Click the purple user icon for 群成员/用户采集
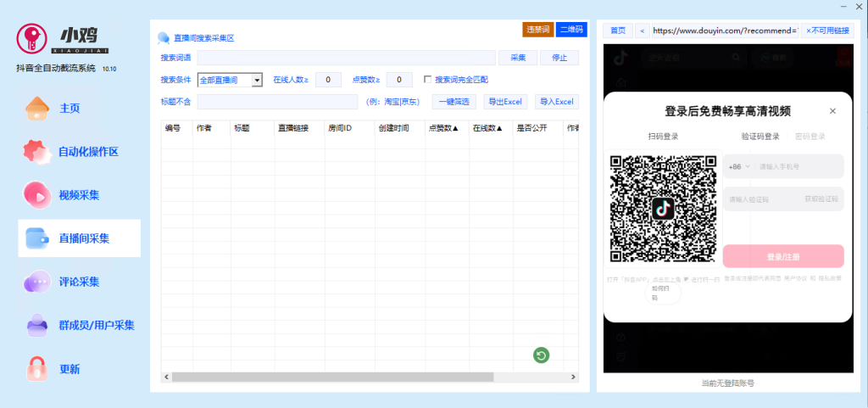 point(37,325)
